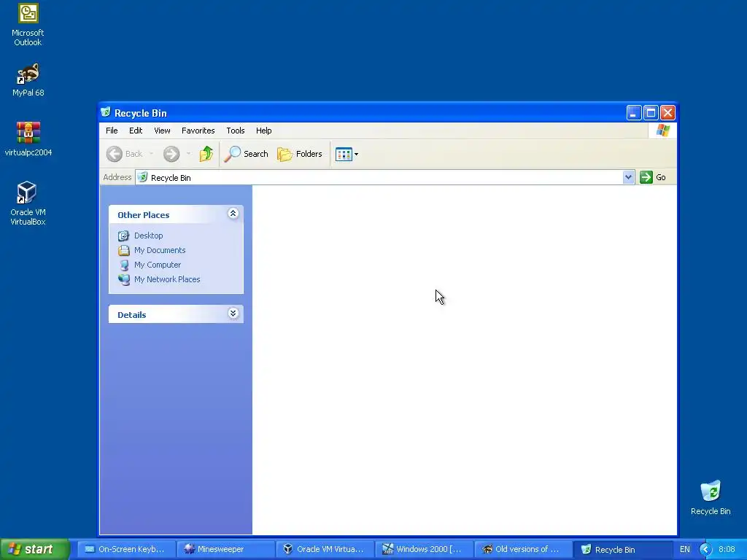Click the Details panel header text
747x560 pixels.
click(x=131, y=315)
